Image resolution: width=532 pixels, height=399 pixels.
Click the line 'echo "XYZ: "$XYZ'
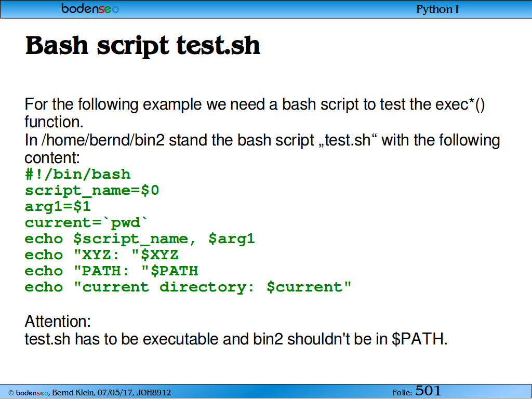pos(101,255)
